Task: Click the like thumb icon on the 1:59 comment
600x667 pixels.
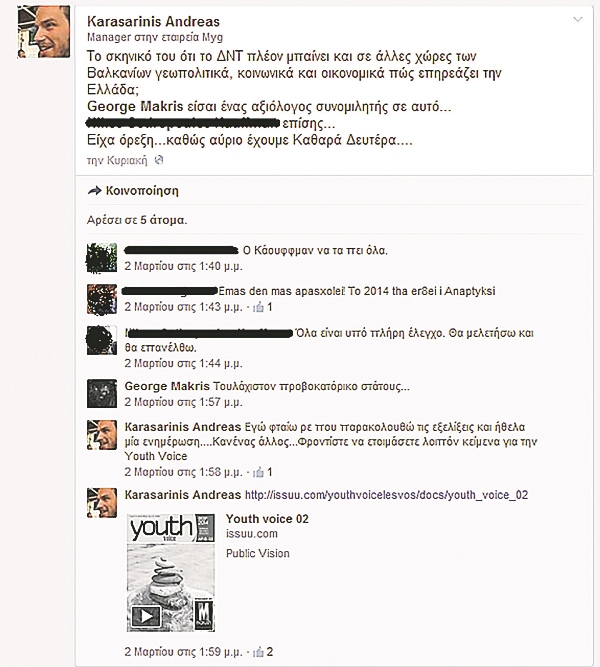Action: (258, 651)
